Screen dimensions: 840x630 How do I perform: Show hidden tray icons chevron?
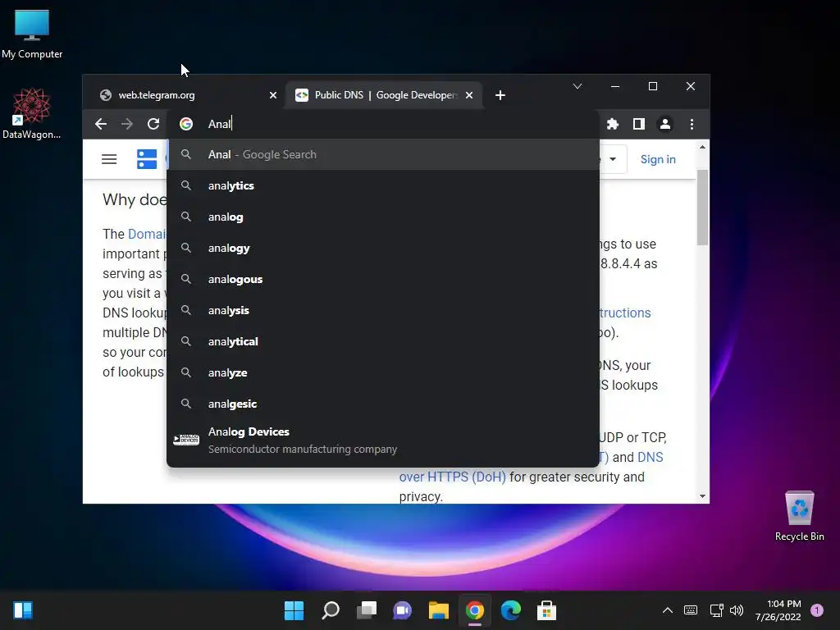tap(668, 610)
